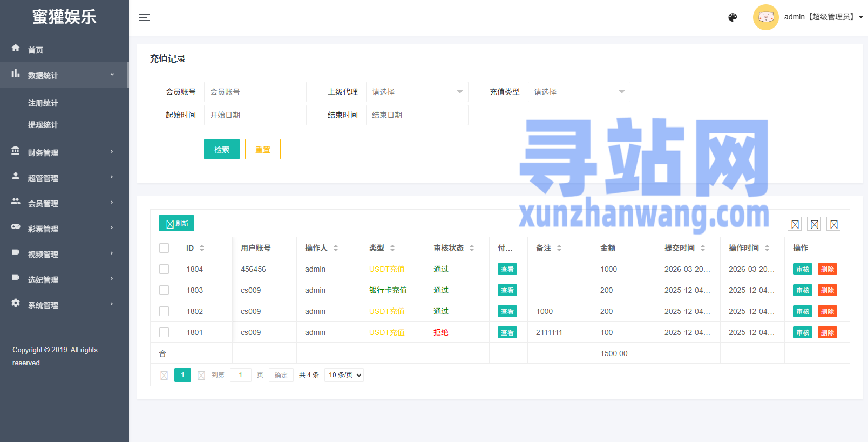Change the 10 条/页 page size selector
The height and width of the screenshot is (442, 868).
(x=344, y=375)
